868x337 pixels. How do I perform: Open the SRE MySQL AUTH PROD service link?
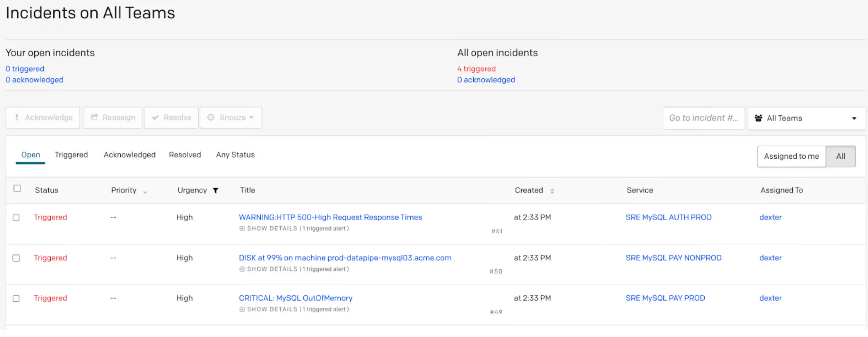point(668,217)
